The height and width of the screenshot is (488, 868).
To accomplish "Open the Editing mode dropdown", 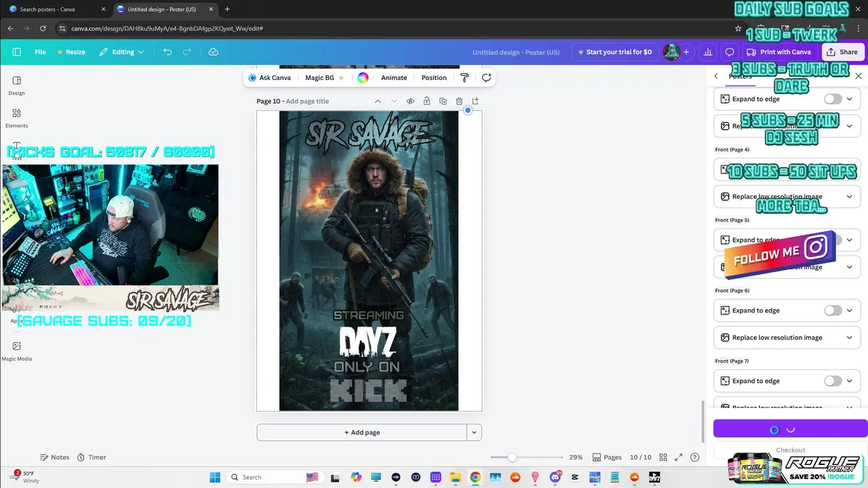I will tap(122, 52).
